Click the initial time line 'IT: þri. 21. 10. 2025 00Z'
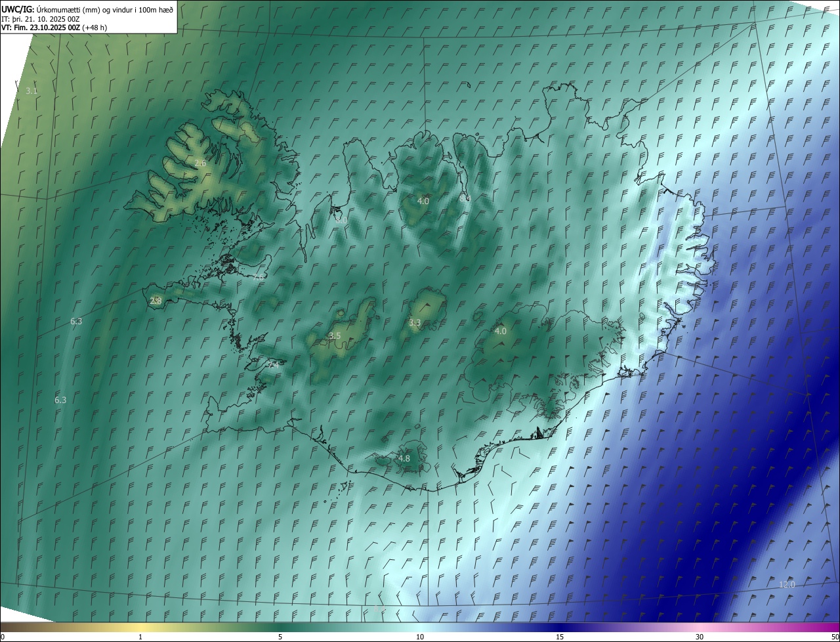Image resolution: width=840 pixels, height=642 pixels. point(40,18)
